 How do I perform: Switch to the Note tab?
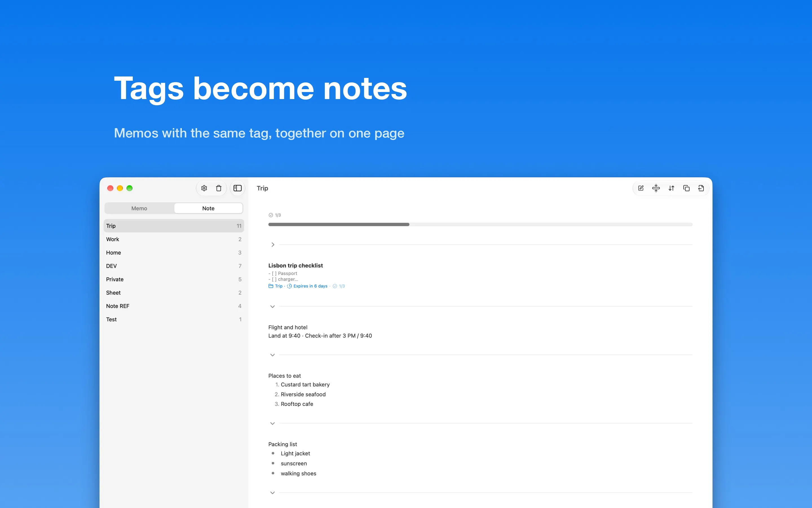(x=208, y=208)
